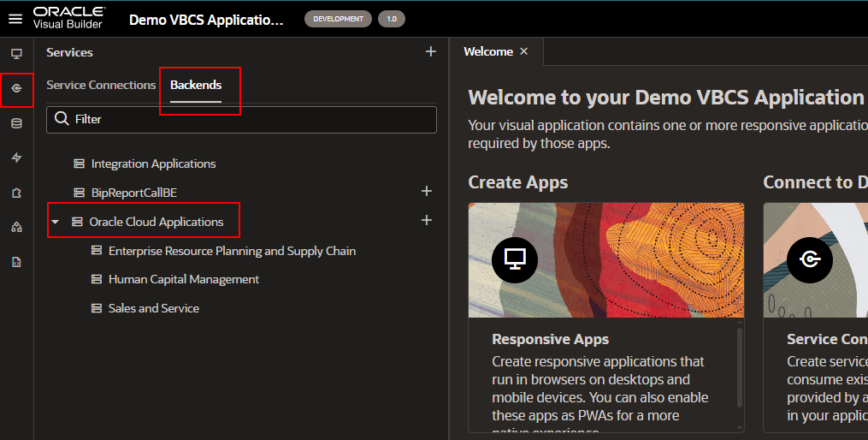868x440 pixels.
Task: Select the Backends tab
Action: 196,85
